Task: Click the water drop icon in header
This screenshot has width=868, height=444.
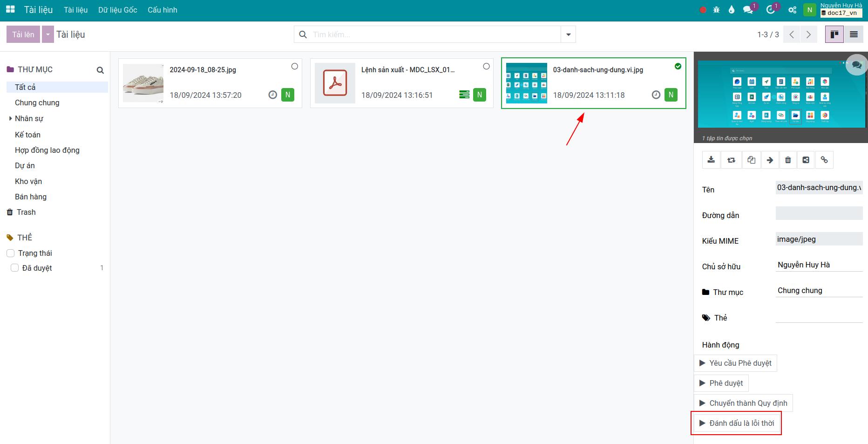Action: pyautogui.click(x=732, y=10)
